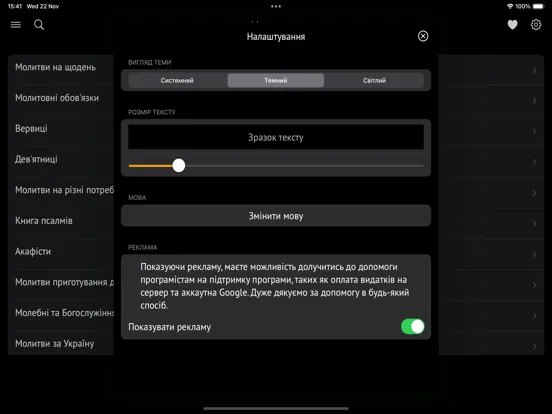This screenshot has width=552, height=414.
Task: Click the РОЗМІР ТЕКСТУ section header
Action: pos(152,112)
